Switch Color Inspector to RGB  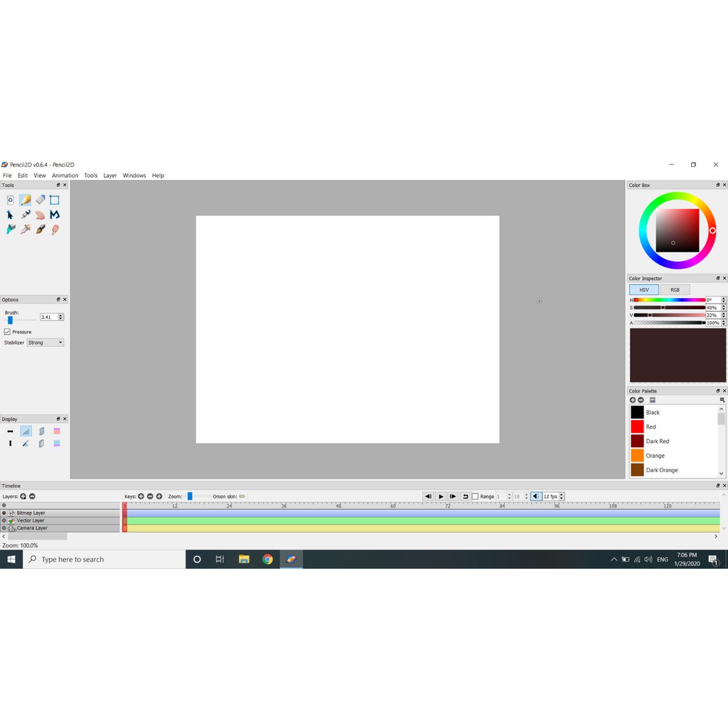tap(675, 290)
